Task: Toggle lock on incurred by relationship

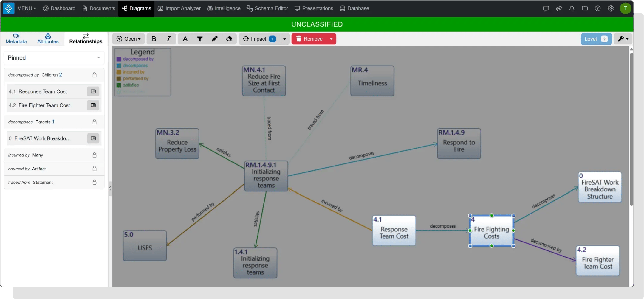Action: pyautogui.click(x=95, y=155)
